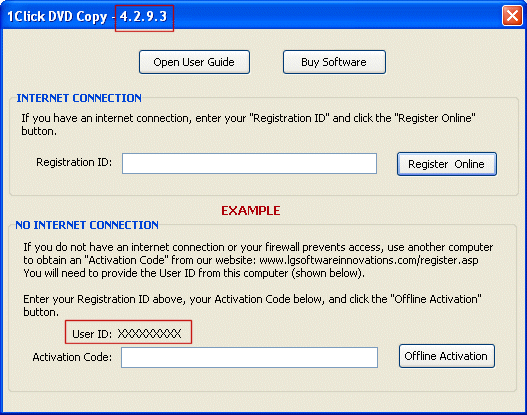Viewport: 527px width, 415px height.
Task: Click the Activation Code label
Action: [x=72, y=357]
